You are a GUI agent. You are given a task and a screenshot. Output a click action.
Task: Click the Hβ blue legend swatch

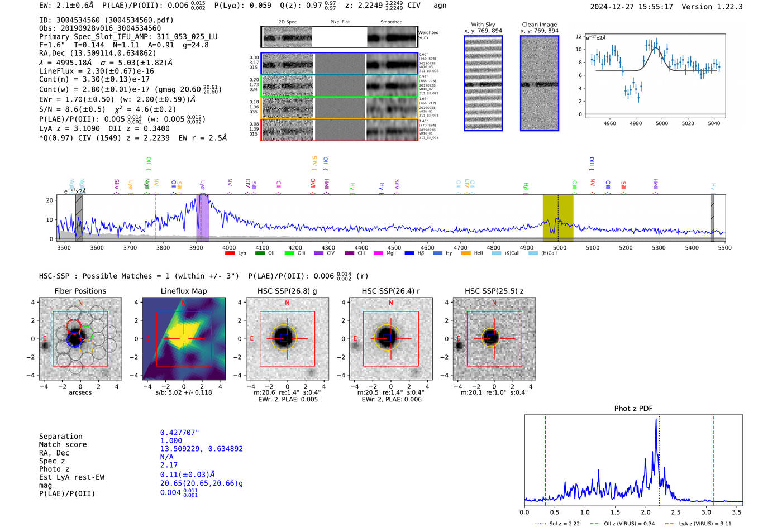409,253
